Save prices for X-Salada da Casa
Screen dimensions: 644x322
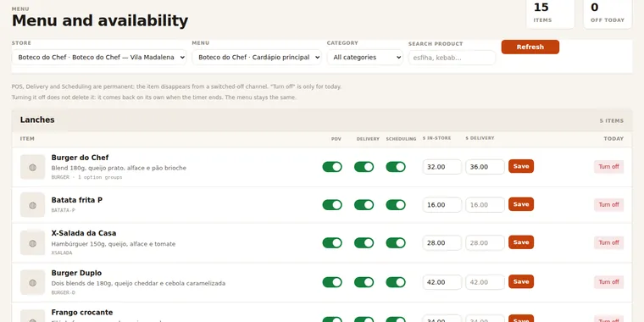click(521, 242)
